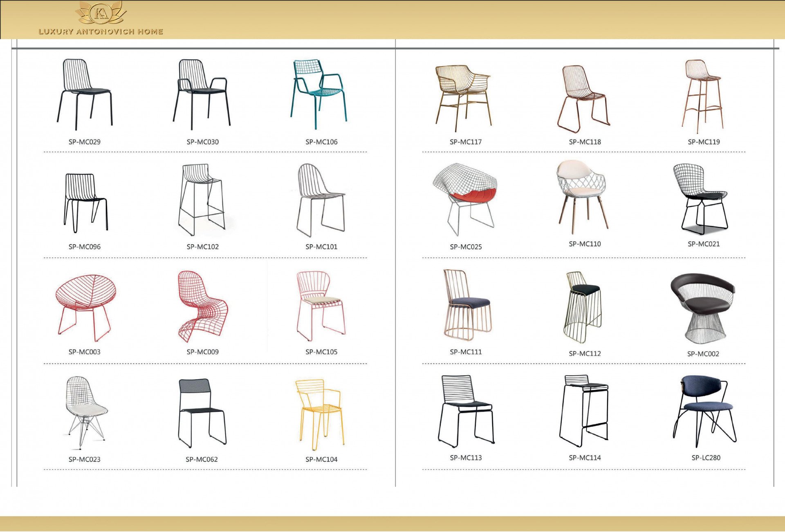Select the gold SP-MC117 armchair image
The height and width of the screenshot is (532, 785).
[x=463, y=97]
